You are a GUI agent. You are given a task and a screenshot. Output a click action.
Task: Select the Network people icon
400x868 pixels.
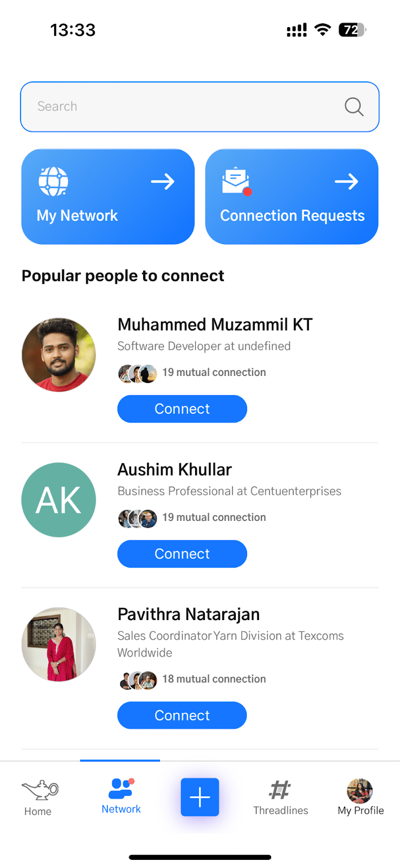pos(121,789)
